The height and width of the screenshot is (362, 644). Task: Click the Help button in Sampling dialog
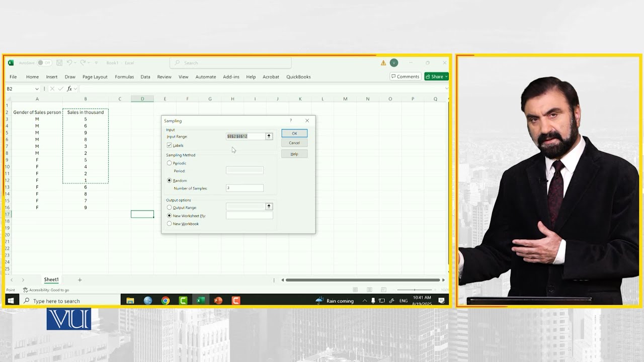[x=294, y=154]
